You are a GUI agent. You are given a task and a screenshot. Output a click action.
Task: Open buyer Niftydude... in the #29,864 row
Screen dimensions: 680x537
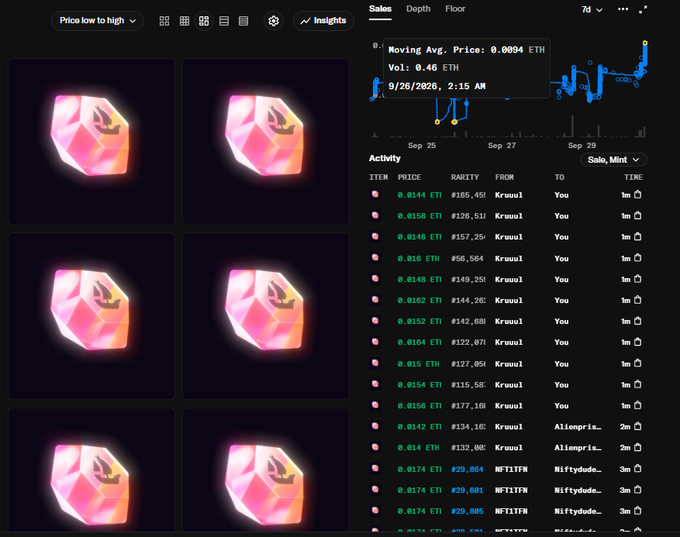578,469
